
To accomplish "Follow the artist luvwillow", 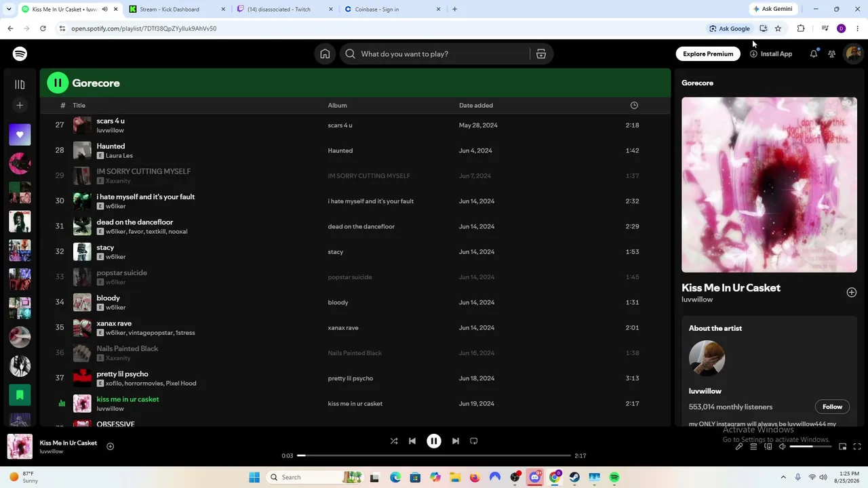I will [x=832, y=407].
